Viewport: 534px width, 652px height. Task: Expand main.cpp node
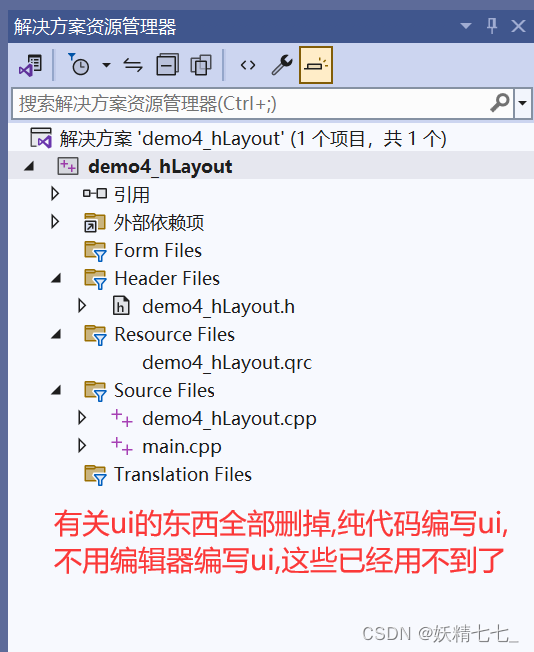[x=82, y=445]
